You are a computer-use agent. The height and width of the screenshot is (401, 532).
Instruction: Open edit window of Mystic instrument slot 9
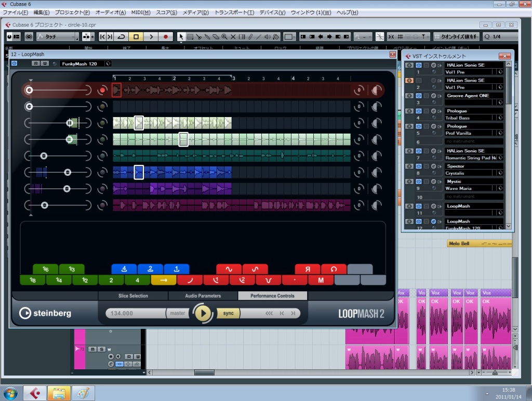(x=433, y=182)
